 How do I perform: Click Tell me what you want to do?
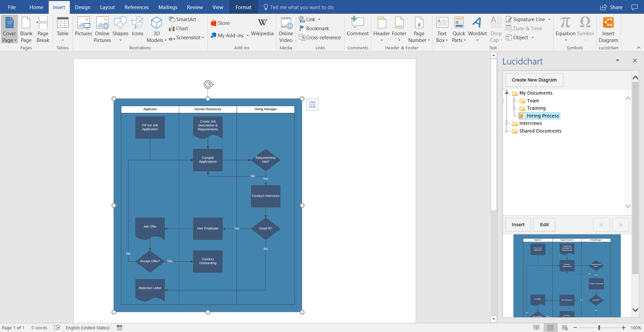pyautogui.click(x=298, y=7)
